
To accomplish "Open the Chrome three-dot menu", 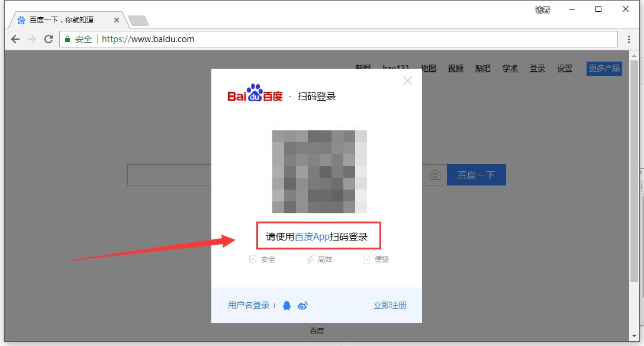I will [629, 39].
